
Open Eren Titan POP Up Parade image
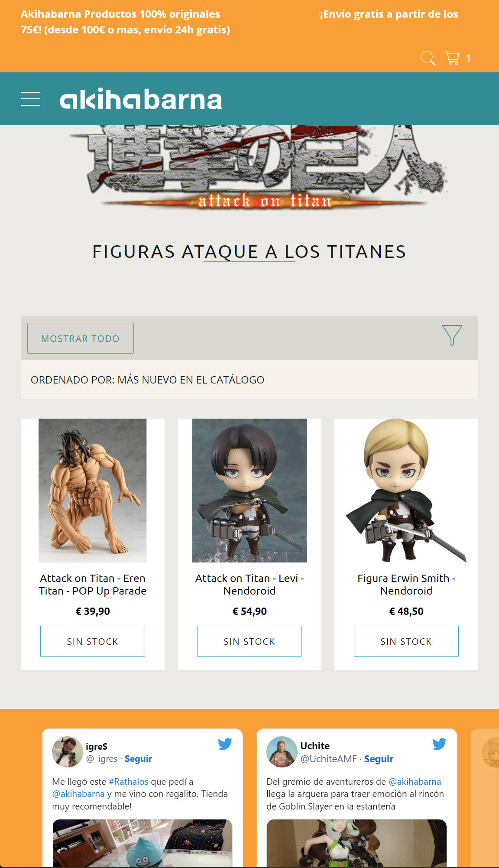click(x=93, y=491)
